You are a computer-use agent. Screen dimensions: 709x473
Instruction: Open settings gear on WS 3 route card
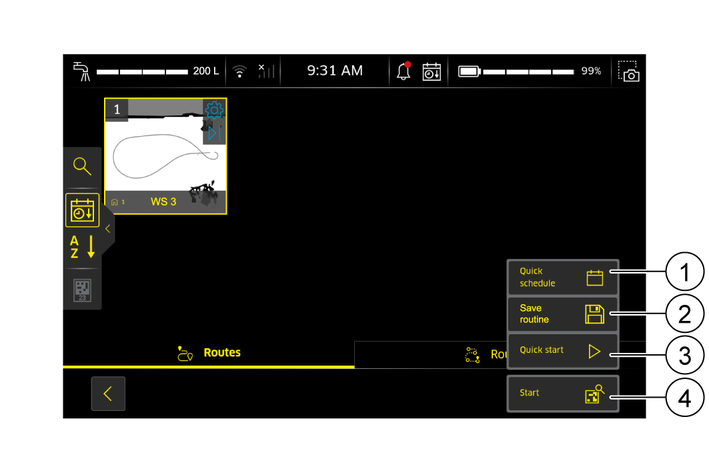point(214,110)
